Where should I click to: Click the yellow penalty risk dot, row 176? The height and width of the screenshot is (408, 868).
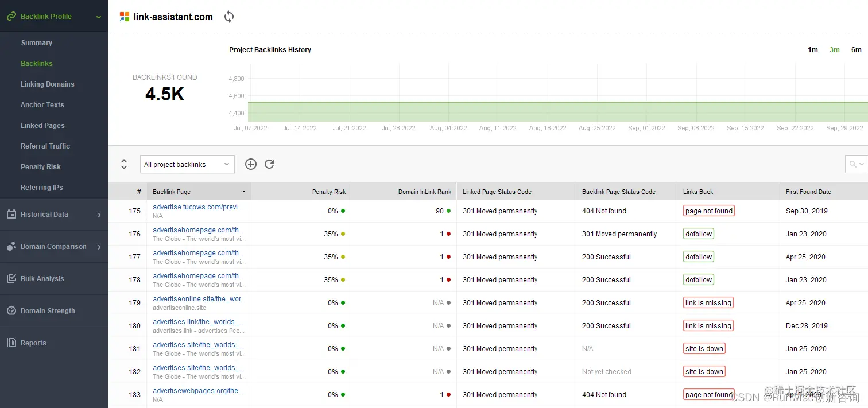343,234
